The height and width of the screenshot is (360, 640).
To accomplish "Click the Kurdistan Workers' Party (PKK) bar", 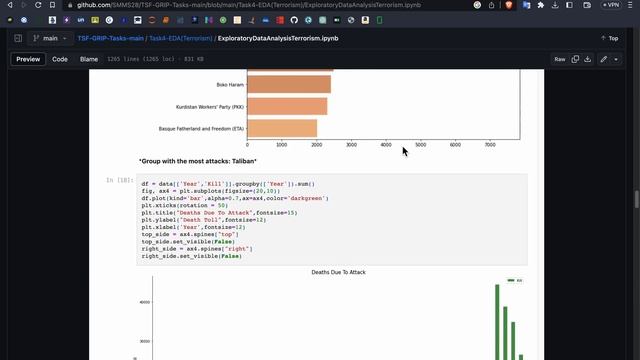I will coord(287,107).
